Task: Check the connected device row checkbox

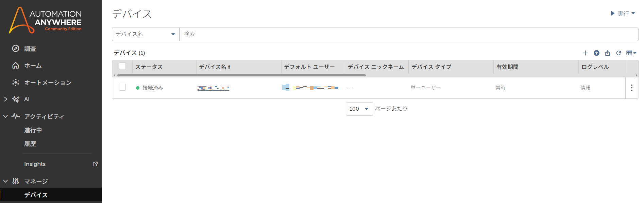Action: click(122, 88)
